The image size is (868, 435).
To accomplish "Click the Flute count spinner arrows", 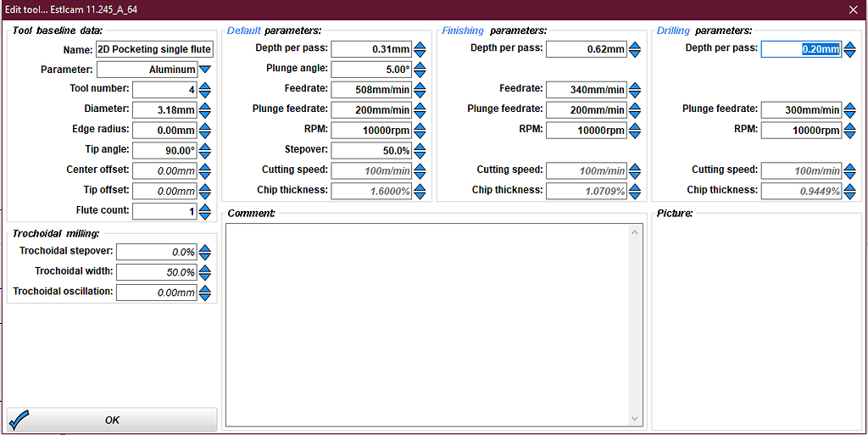I will 205,211.
